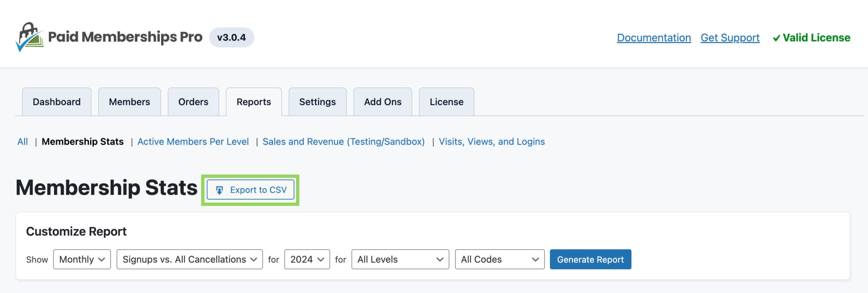Image resolution: width=868 pixels, height=293 pixels.
Task: Click the download icon in Export to CSV
Action: click(x=219, y=190)
